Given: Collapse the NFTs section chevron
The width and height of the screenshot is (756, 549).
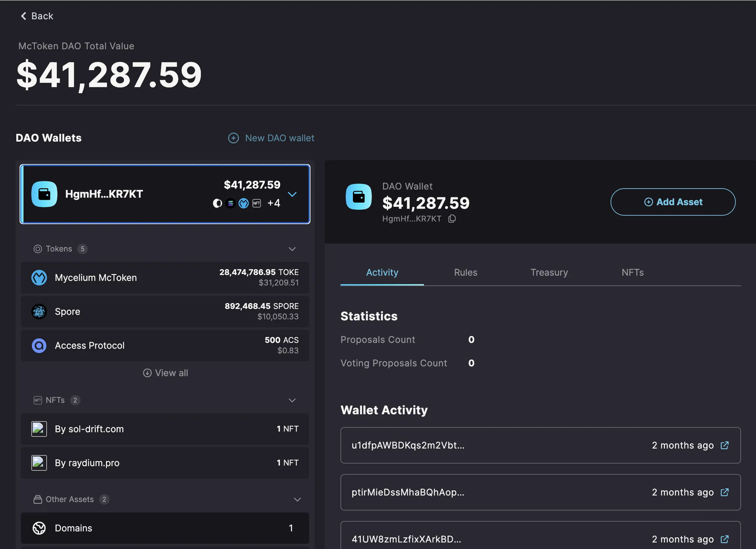Looking at the screenshot, I should point(292,400).
